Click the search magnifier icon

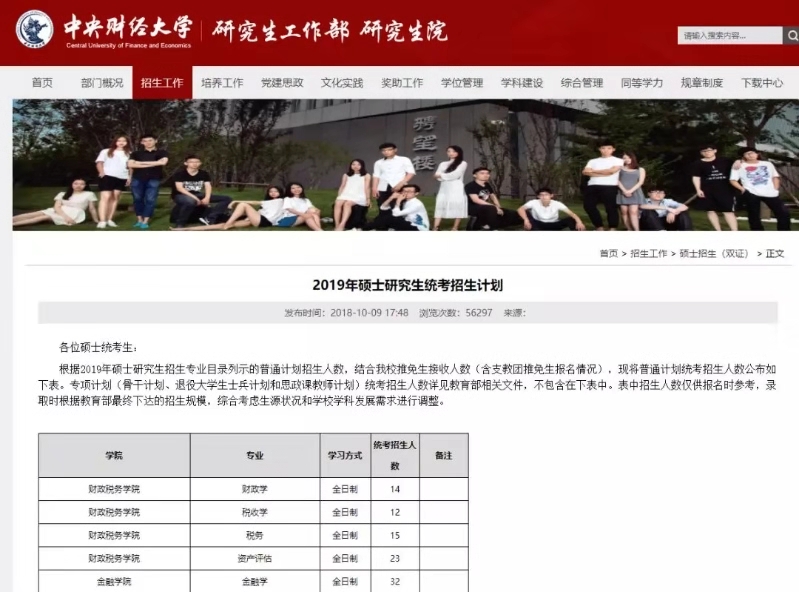click(x=790, y=36)
